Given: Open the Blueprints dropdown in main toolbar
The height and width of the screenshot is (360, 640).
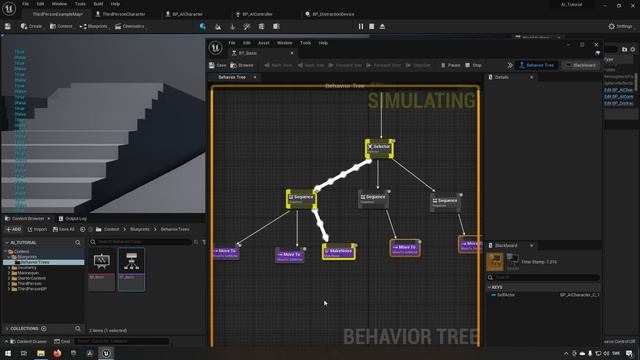Looking at the screenshot, I should (93, 27).
